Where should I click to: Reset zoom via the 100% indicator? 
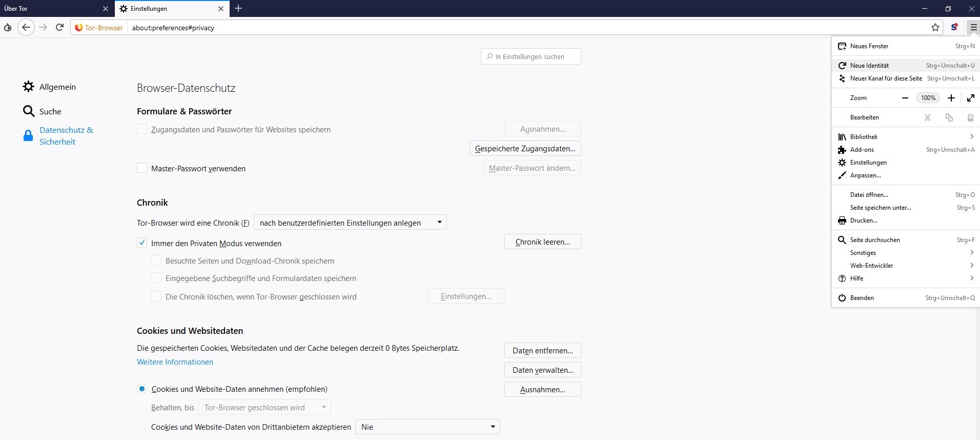coord(928,98)
